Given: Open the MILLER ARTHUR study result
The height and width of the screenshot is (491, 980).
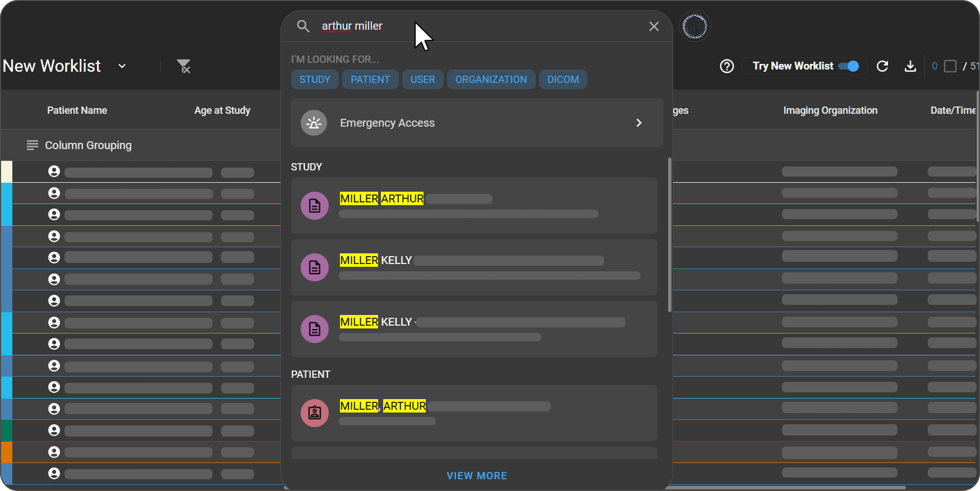Looking at the screenshot, I should click(x=473, y=206).
